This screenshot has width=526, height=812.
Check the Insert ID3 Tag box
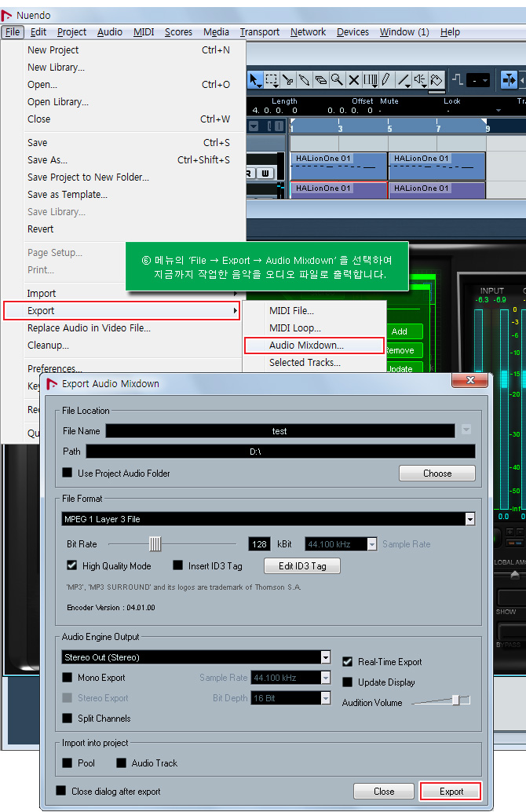(177, 565)
